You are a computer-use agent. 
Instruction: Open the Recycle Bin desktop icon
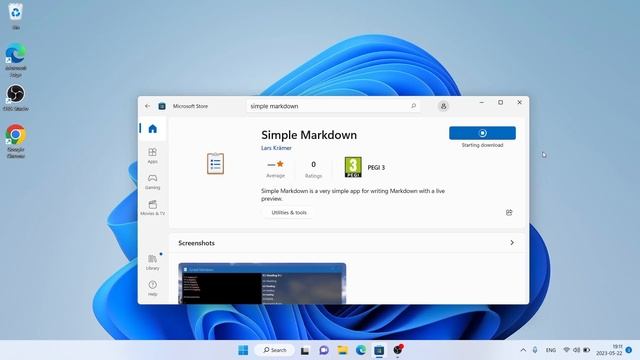click(x=16, y=16)
